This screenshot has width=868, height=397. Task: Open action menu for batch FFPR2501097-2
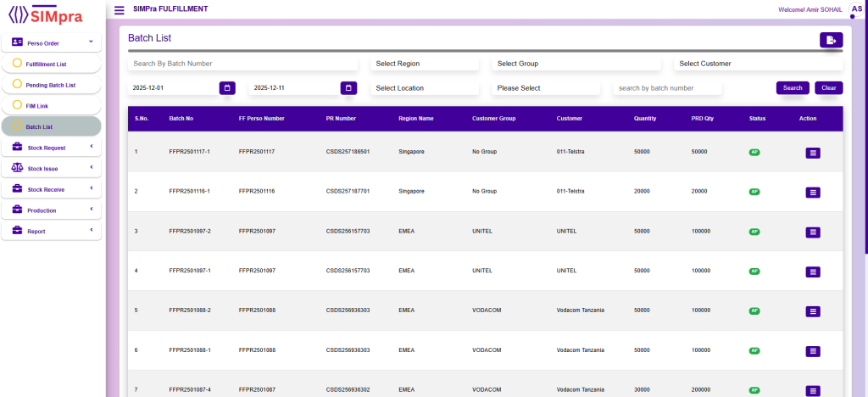813,232
